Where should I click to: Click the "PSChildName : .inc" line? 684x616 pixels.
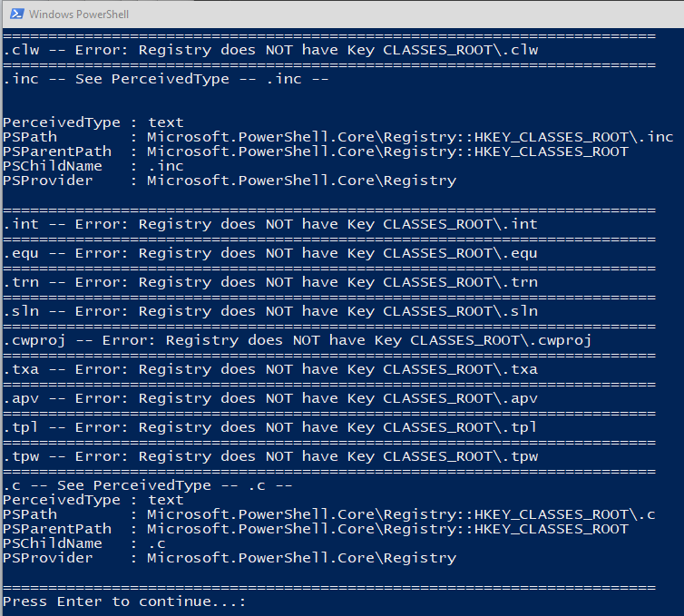tap(93, 166)
